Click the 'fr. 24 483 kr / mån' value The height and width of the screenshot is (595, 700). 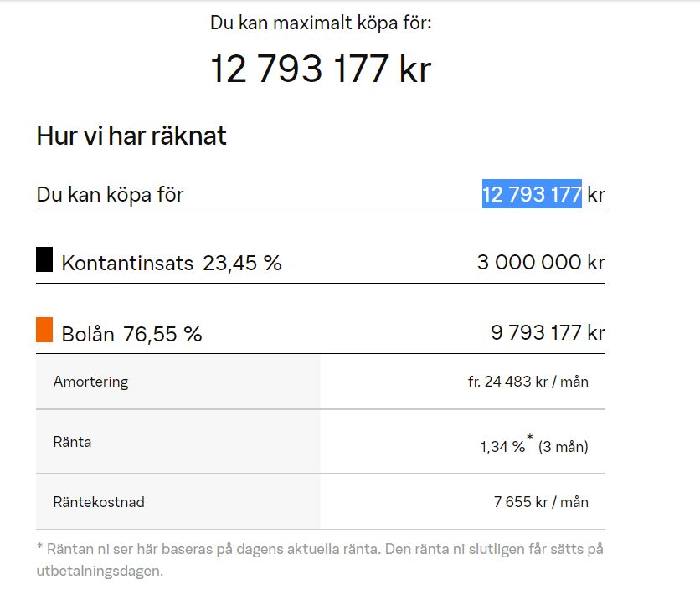(x=528, y=382)
